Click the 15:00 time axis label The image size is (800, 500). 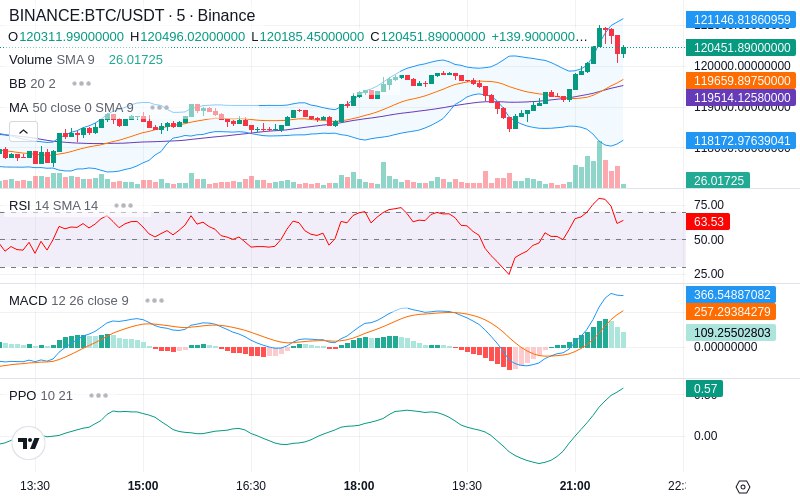click(143, 486)
